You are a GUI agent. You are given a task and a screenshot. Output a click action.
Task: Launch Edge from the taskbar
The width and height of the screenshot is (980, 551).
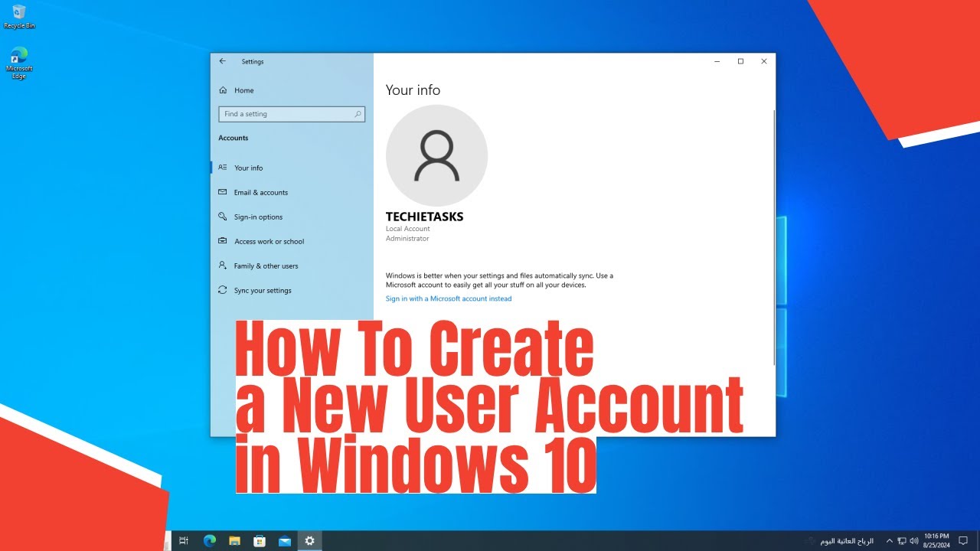(x=210, y=540)
